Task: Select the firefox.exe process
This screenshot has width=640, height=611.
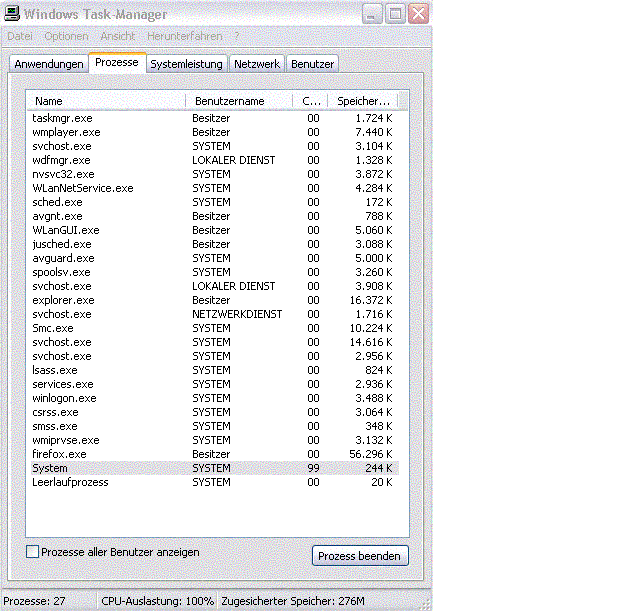Action: (215, 454)
